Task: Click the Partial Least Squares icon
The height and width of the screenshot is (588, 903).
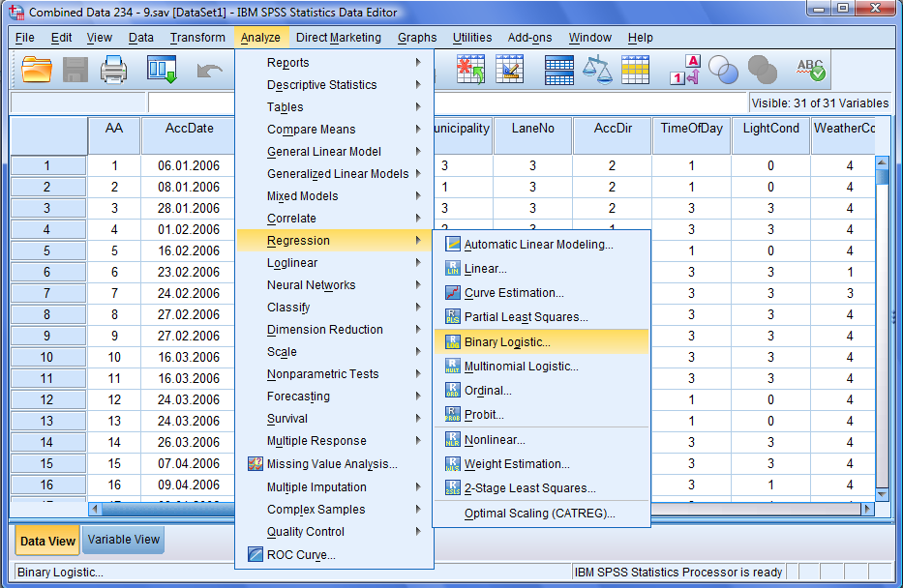Action: [x=453, y=316]
